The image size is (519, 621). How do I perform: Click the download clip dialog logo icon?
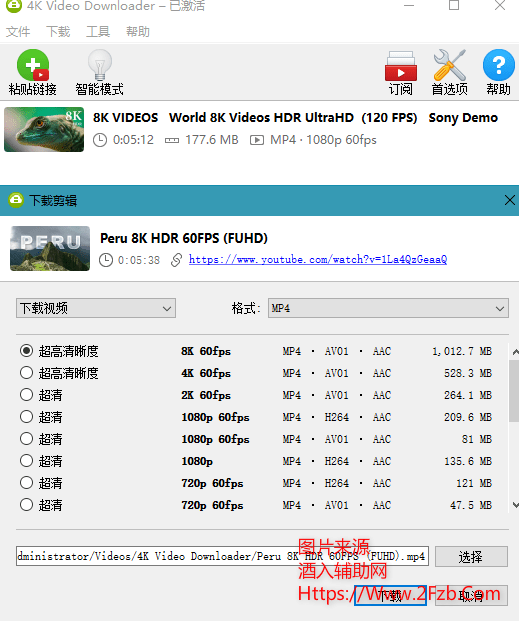tap(16, 200)
